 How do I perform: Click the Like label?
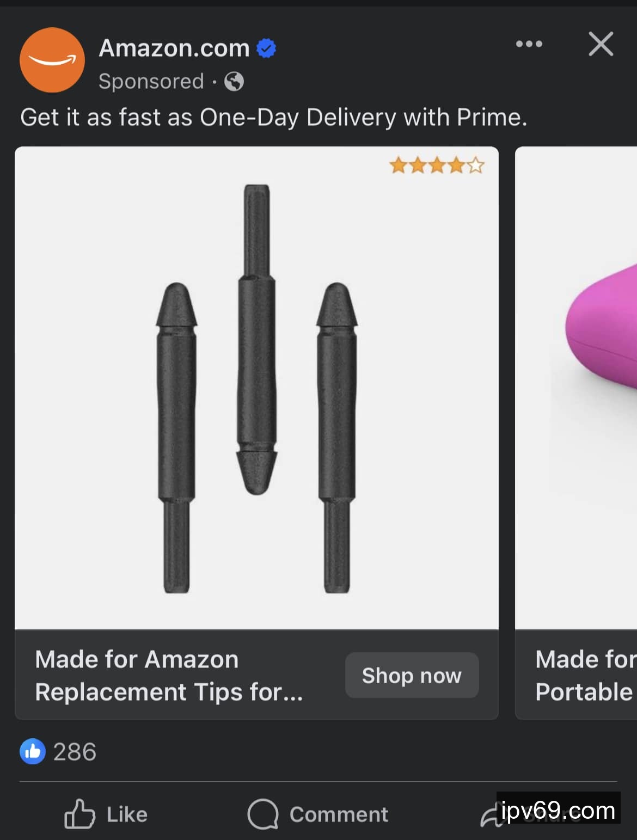(127, 814)
